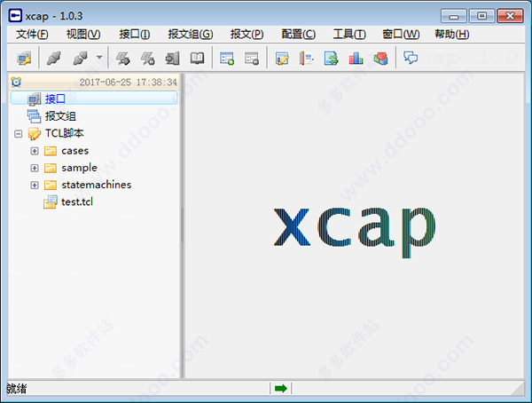This screenshot has width=532, height=403.
Task: Click the stop sending lightning icon
Action: click(148, 58)
